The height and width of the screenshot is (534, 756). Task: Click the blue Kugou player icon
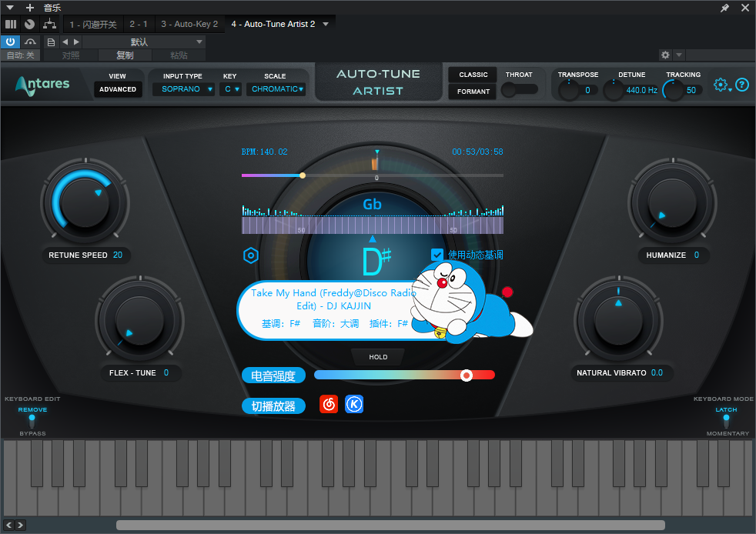coord(354,405)
